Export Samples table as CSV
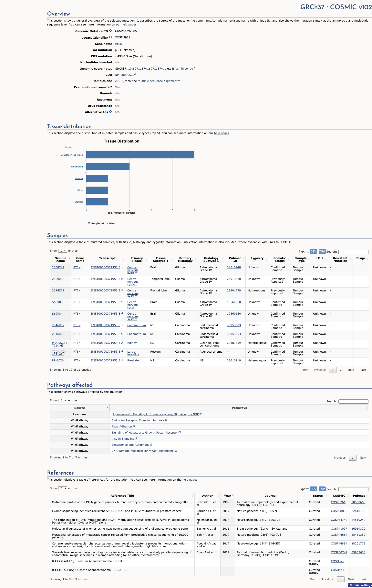 [x=313, y=251]
